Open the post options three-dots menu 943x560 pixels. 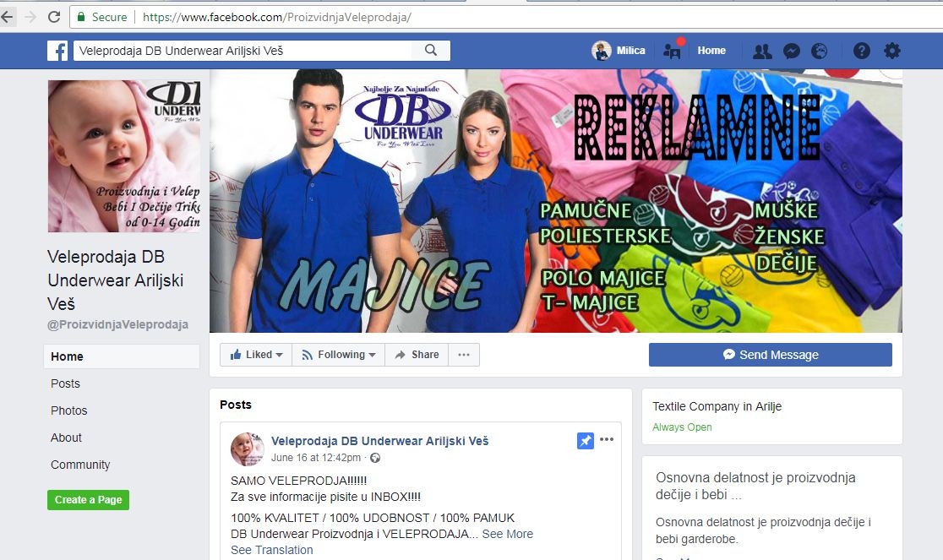point(607,439)
